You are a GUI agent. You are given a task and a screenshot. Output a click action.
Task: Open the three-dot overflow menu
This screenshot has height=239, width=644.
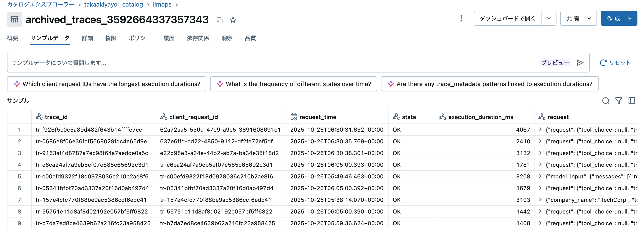point(461,18)
